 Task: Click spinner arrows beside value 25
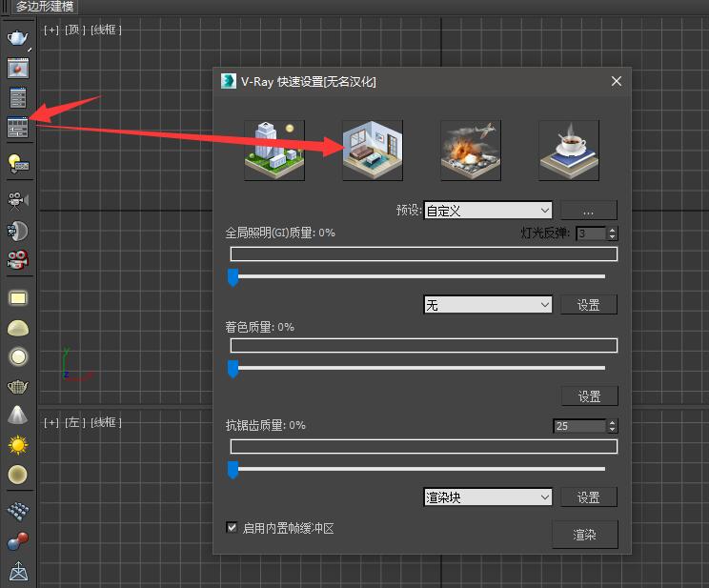(x=612, y=426)
